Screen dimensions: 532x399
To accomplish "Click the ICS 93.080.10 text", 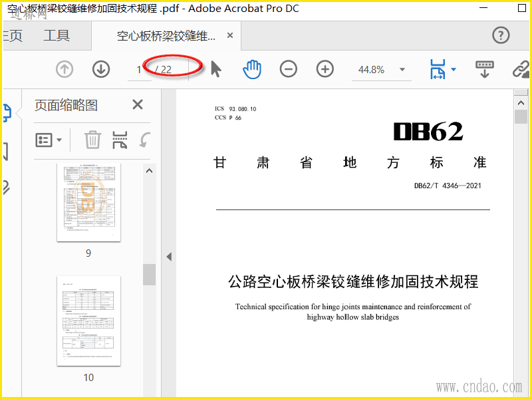I will click(x=235, y=109).
